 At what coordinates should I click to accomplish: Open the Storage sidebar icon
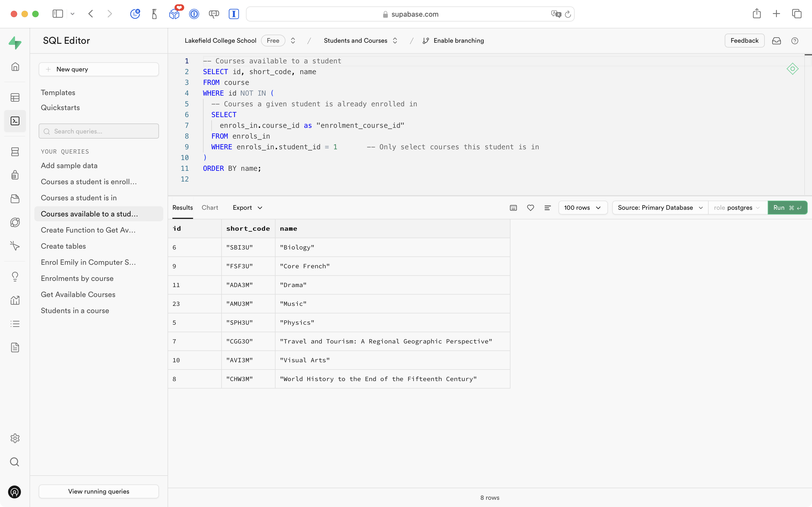[15, 199]
